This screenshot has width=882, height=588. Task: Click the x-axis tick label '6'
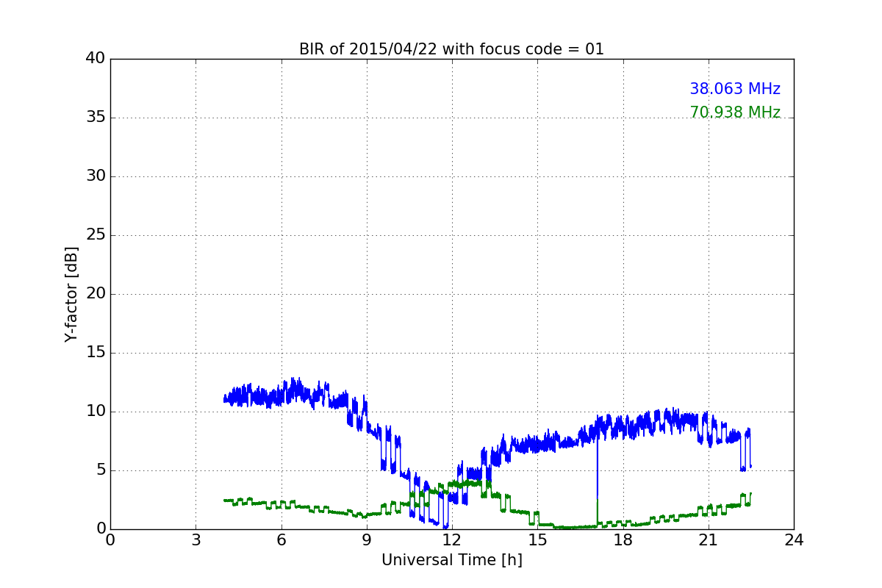(281, 540)
